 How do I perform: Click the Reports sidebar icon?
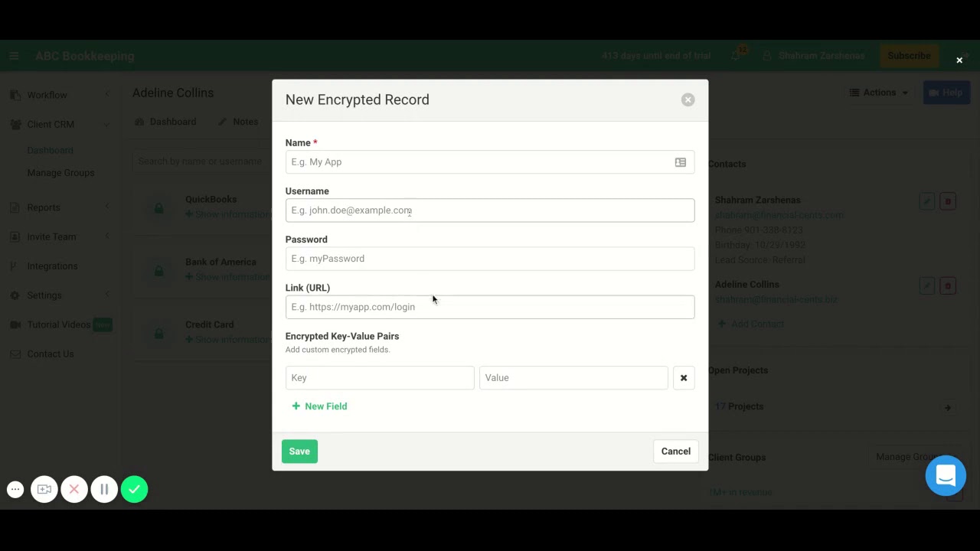coord(15,207)
